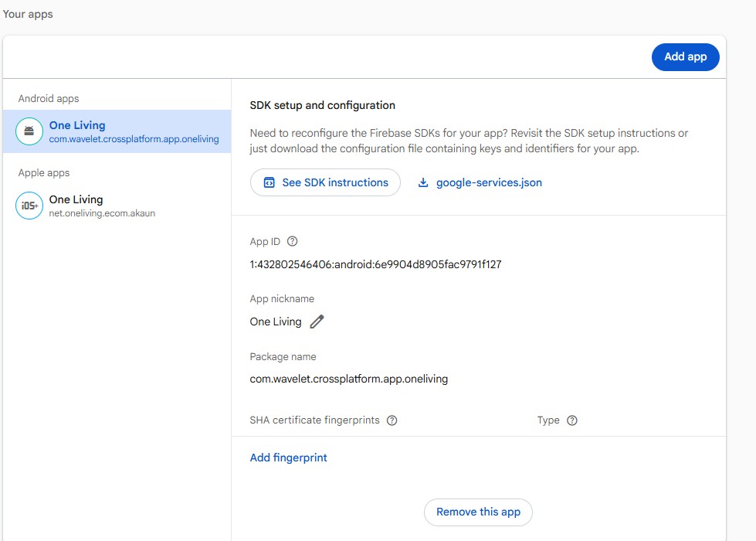
Task: Open the help icon next to App ID
Action: [x=292, y=240]
